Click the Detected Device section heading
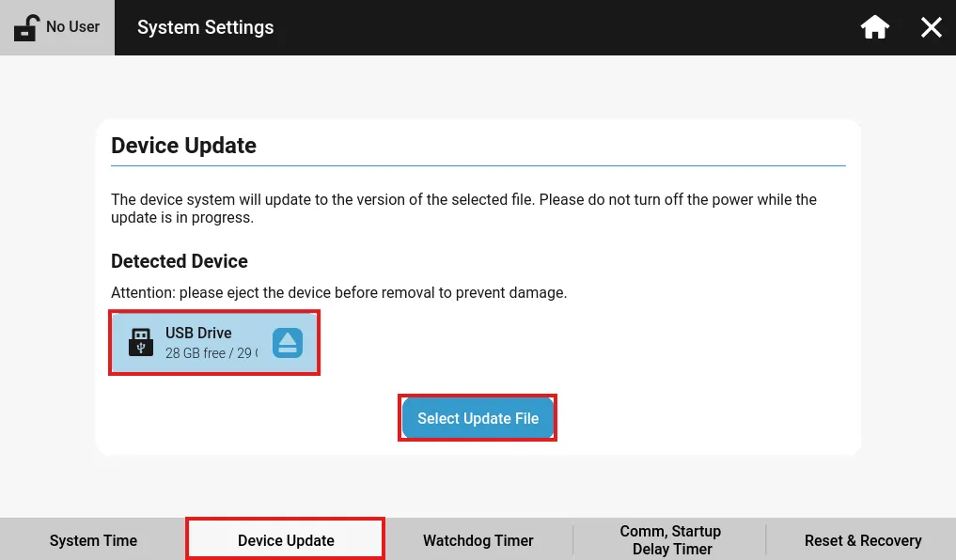This screenshot has width=956, height=560. 179,261
